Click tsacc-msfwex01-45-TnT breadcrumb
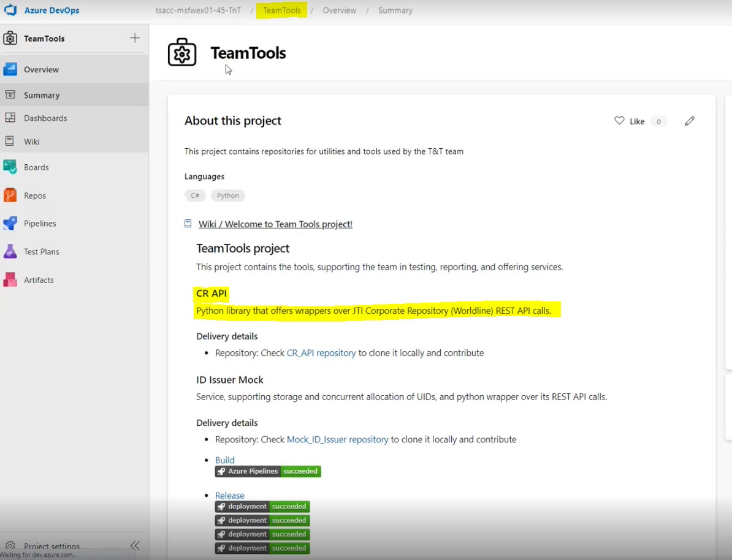The image size is (732, 560). [199, 10]
